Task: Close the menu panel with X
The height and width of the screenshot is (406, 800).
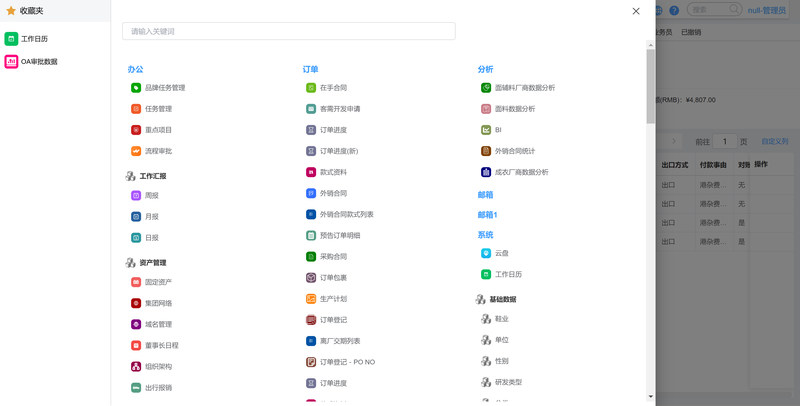Action: coord(636,11)
